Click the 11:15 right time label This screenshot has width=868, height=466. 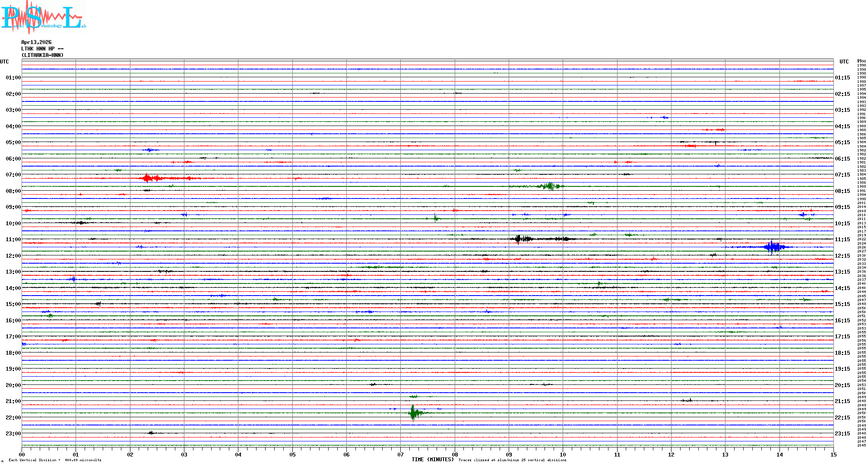[843, 239]
